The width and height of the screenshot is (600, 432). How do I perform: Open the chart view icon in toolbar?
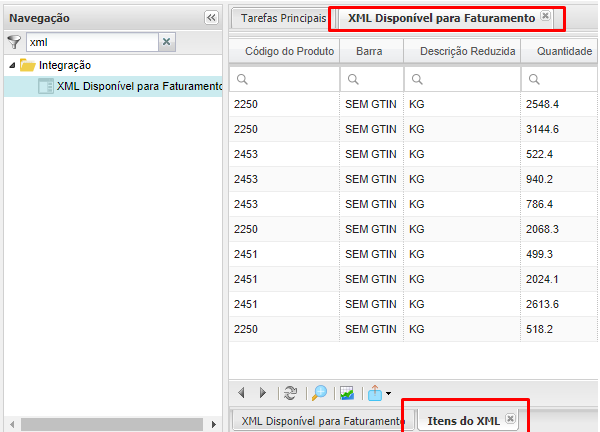[347, 393]
